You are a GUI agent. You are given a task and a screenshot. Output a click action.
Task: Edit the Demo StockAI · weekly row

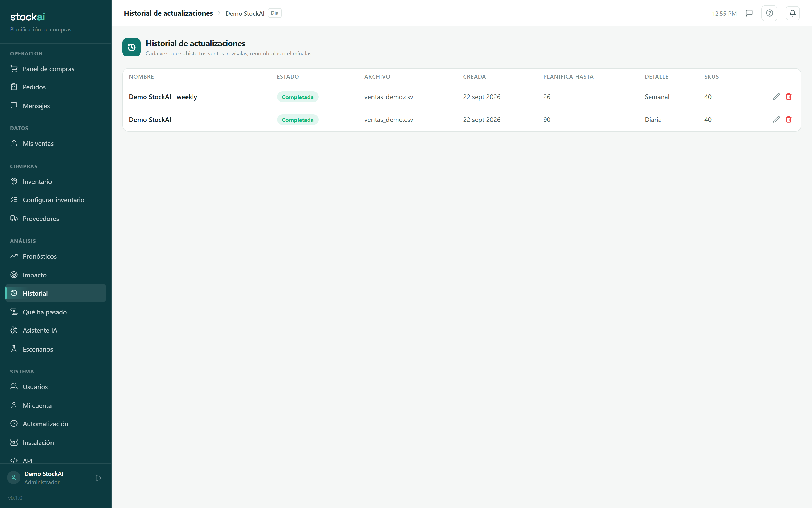(x=776, y=97)
